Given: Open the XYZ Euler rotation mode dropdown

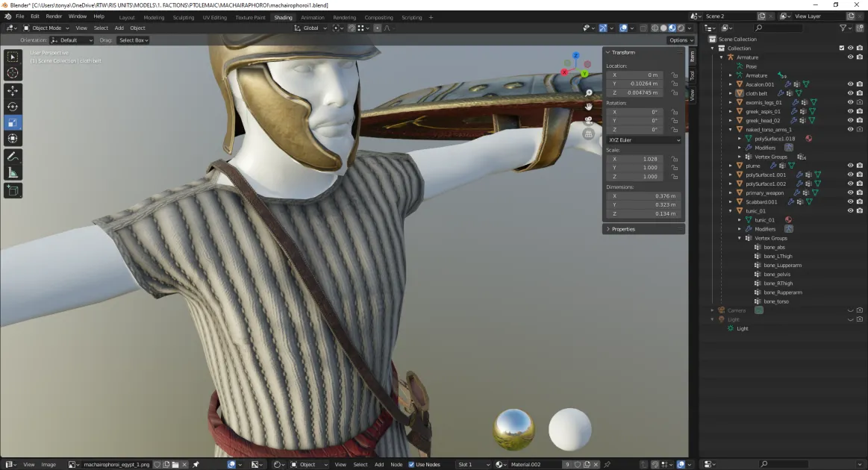Looking at the screenshot, I should [644, 140].
